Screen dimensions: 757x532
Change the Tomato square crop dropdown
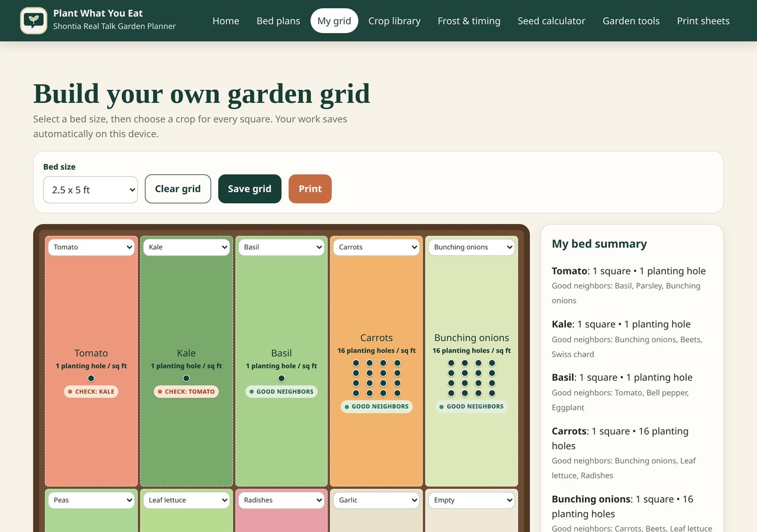91,247
